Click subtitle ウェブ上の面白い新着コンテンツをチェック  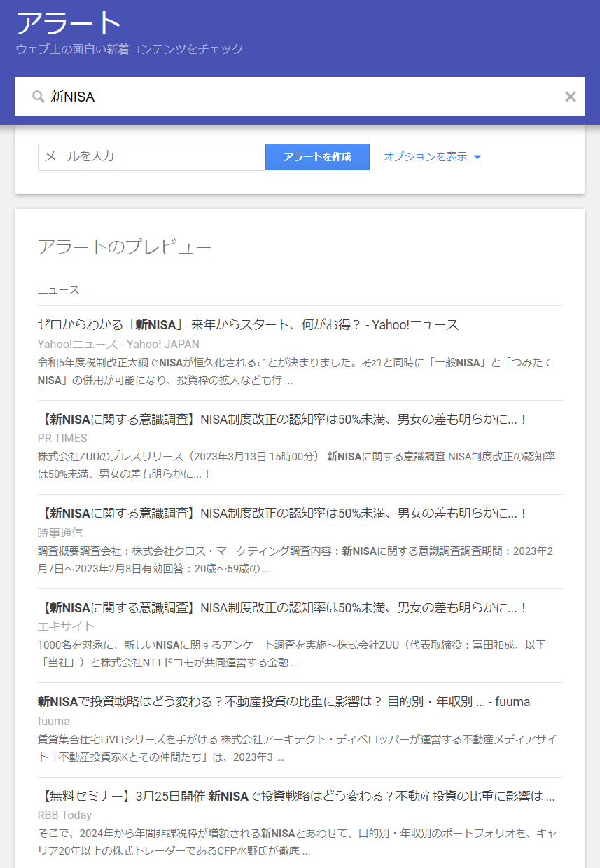click(x=130, y=49)
